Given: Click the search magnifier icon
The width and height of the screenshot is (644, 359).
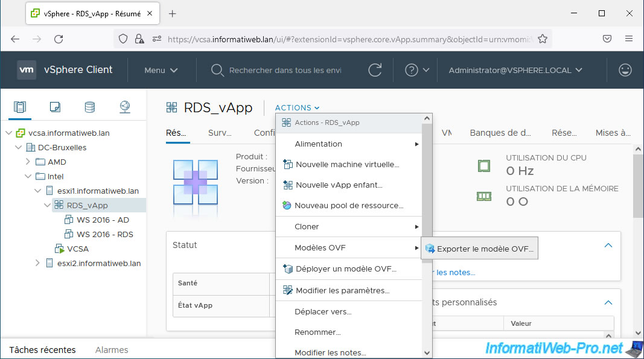Looking at the screenshot, I should (x=217, y=70).
